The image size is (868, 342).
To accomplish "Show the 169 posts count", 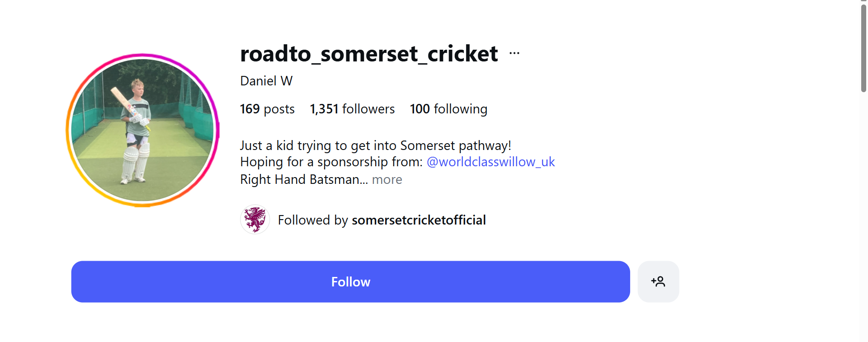I will 267,109.
